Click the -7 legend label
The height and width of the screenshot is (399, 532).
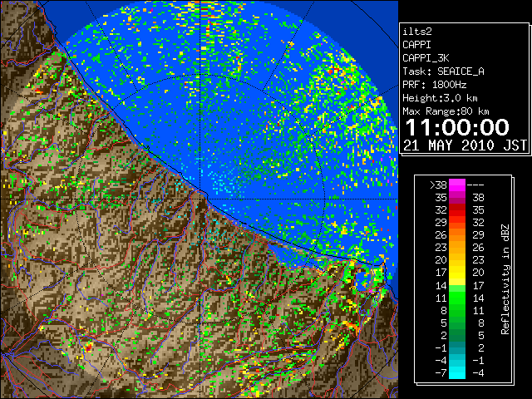point(441,372)
